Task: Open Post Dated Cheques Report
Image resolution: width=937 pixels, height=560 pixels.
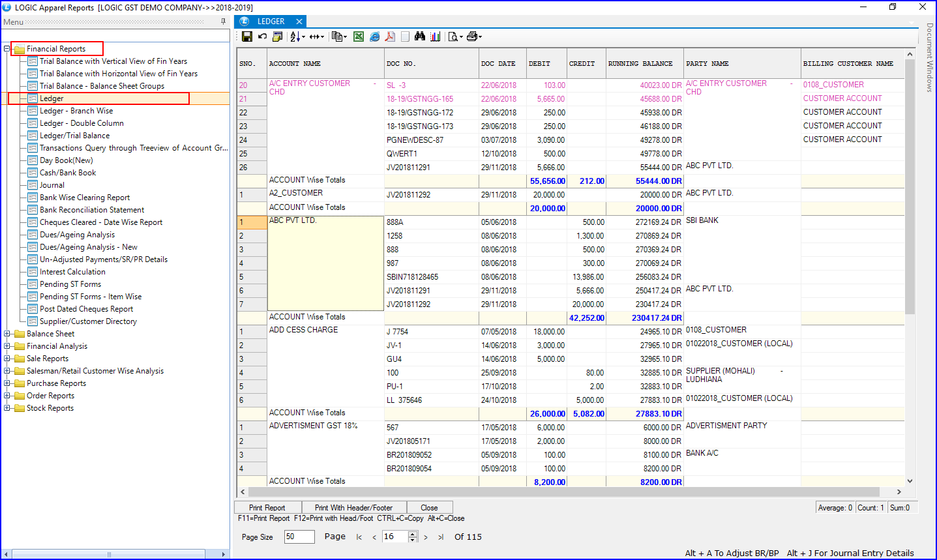Action: 86,309
